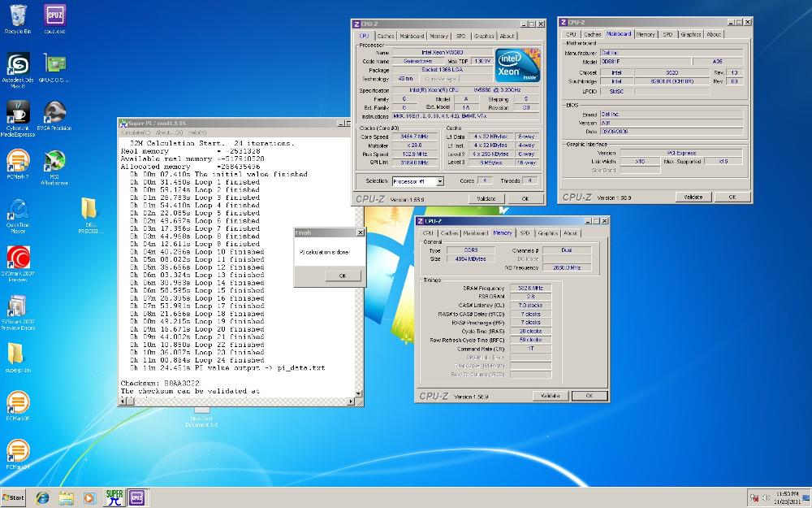Click the CAS# Latency (CL) value
The height and width of the screenshot is (508, 812).
(x=531, y=306)
